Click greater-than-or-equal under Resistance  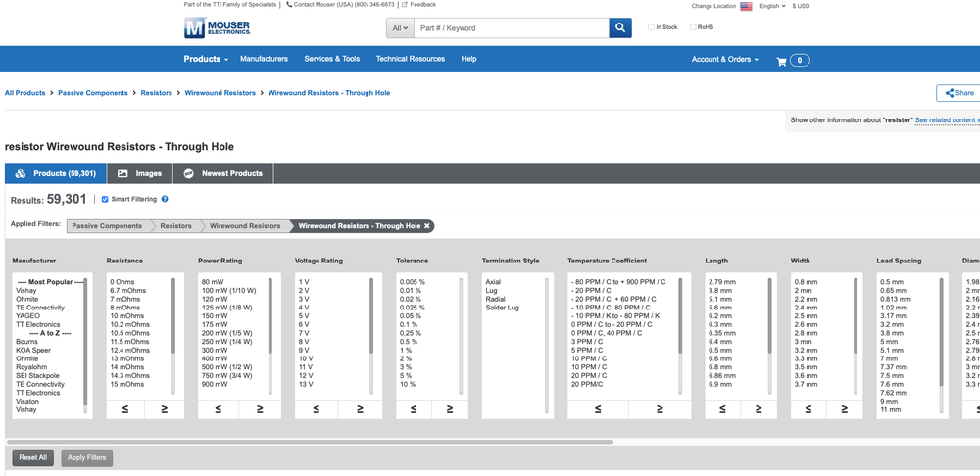[x=165, y=409]
